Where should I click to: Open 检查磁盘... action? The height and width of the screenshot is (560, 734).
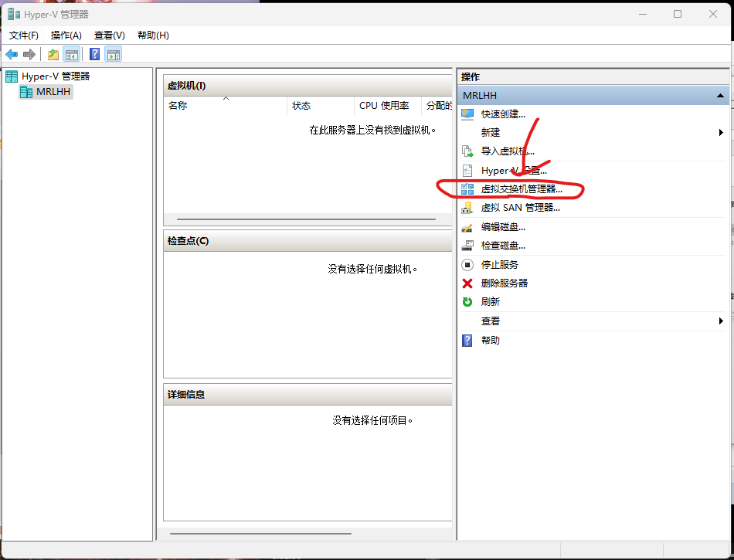(503, 245)
